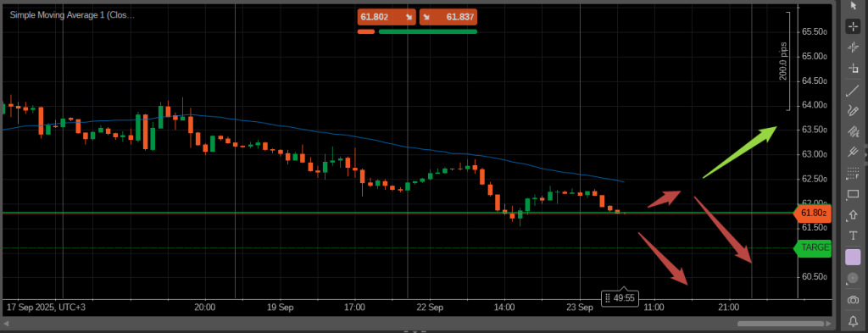Screen dimensions: 868x333
Task: Select the arrow pointer cursor tool
Action: click(x=853, y=5)
